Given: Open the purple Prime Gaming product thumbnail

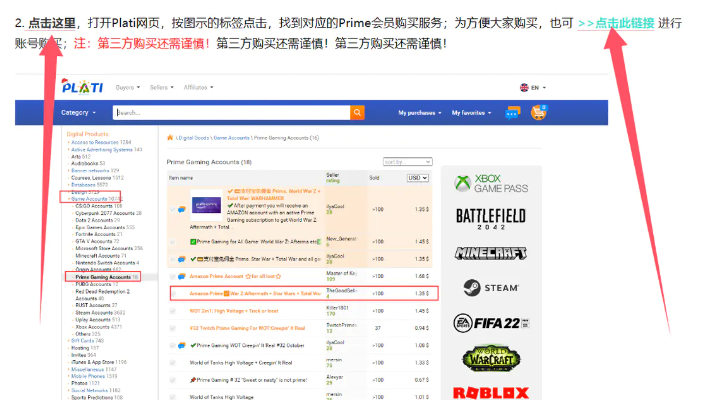Looking at the screenshot, I should (206, 205).
